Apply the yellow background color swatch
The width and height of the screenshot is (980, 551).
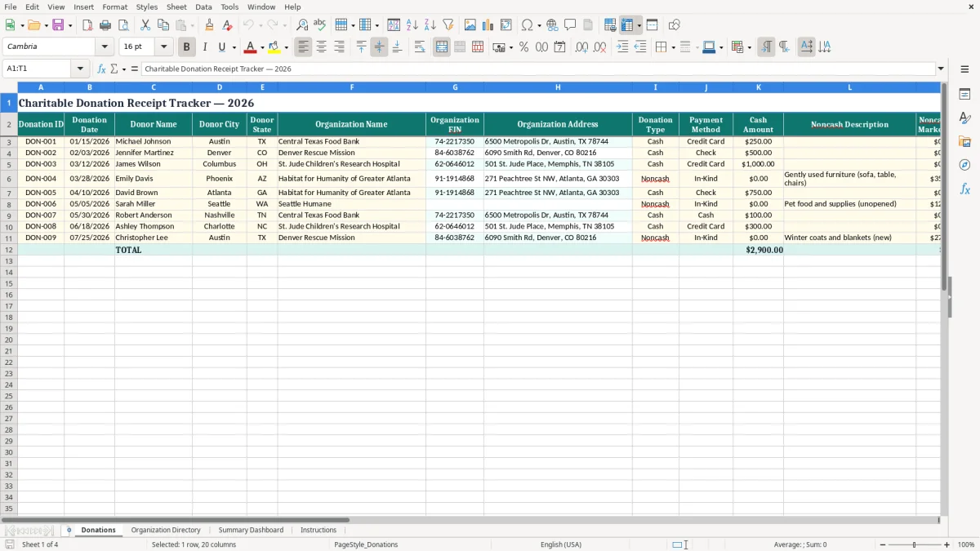[x=274, y=47]
